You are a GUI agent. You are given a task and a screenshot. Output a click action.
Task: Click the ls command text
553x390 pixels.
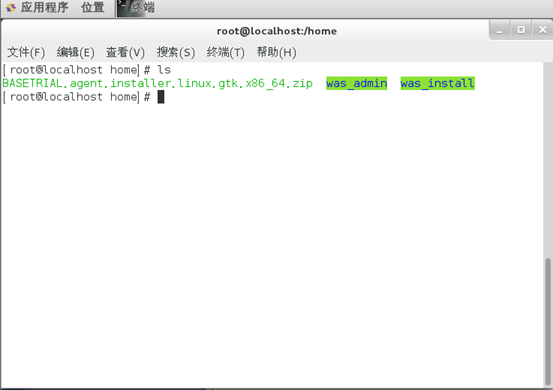click(164, 70)
